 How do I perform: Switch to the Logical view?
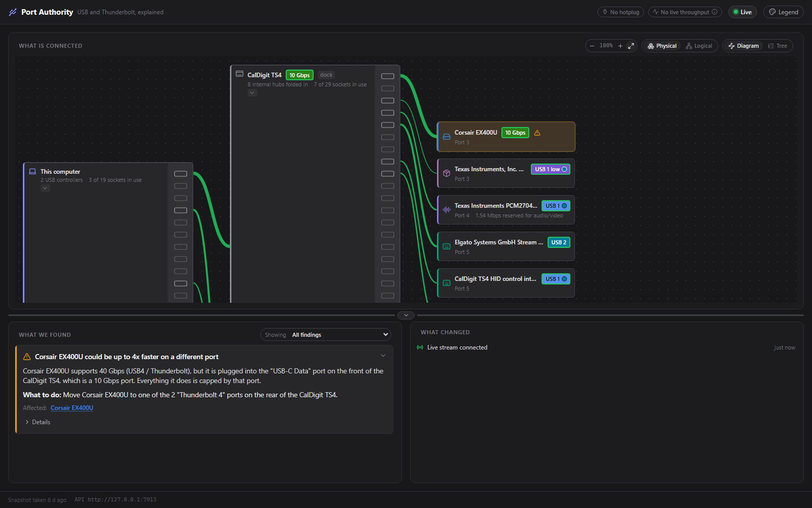(x=699, y=46)
